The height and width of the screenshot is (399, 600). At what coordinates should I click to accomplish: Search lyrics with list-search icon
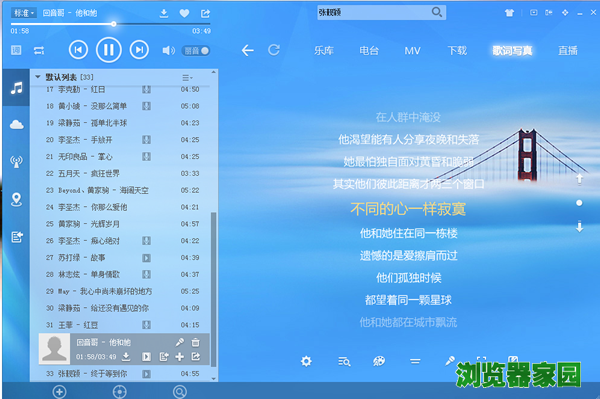click(x=344, y=361)
